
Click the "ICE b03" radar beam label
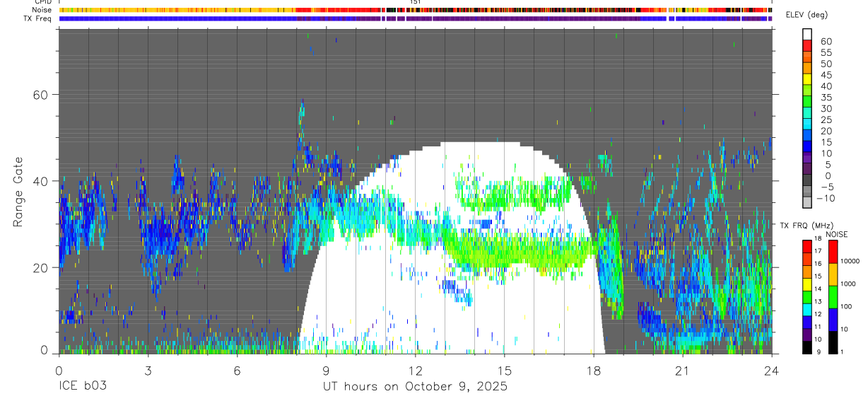(84, 387)
